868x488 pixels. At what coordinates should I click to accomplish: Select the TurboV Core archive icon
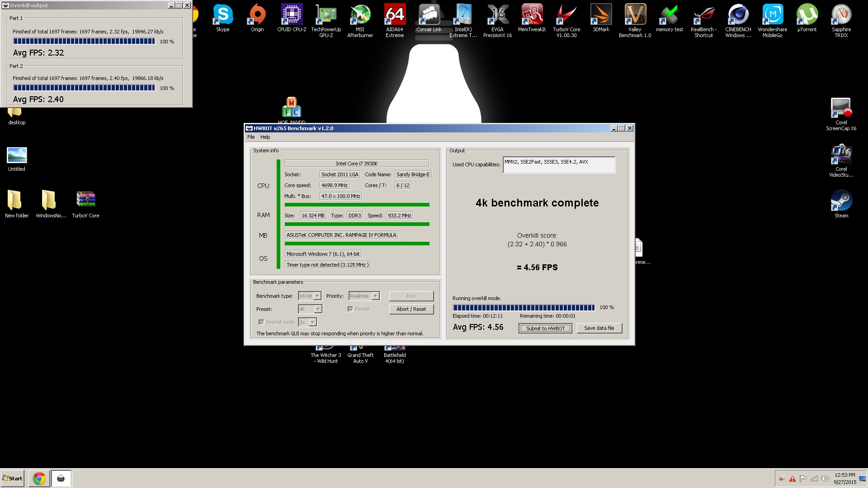click(x=85, y=204)
